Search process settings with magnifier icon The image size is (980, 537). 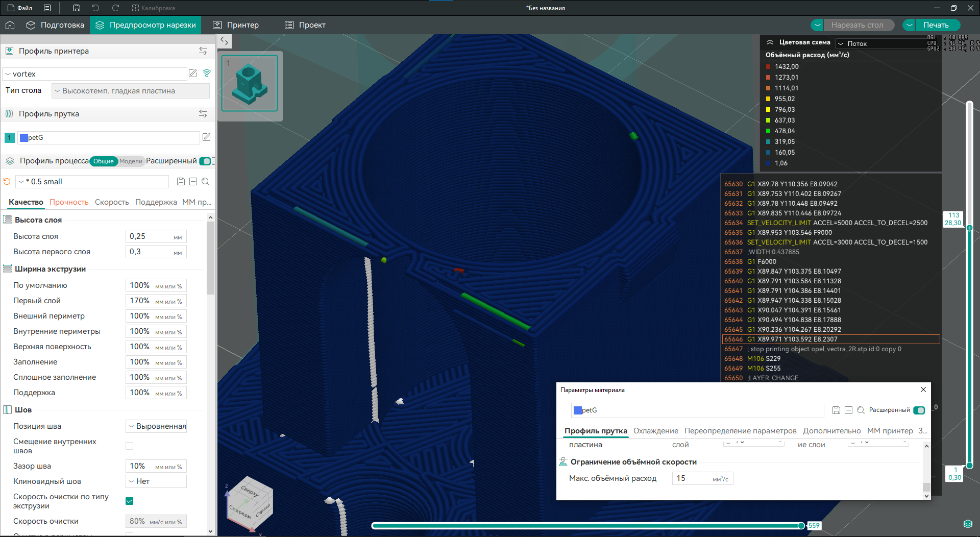[x=206, y=182]
